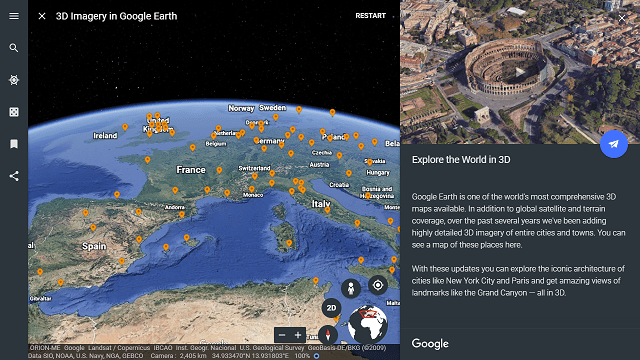Image resolution: width=640 pixels, height=360 pixels.
Task: Click the fly to my location button
Action: 378,285
